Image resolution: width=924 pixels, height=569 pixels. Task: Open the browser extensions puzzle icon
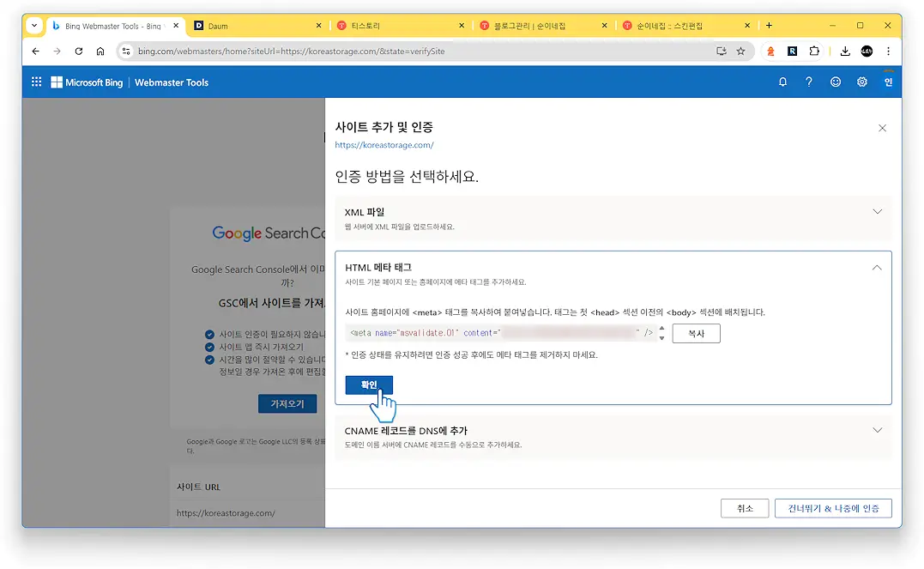814,51
